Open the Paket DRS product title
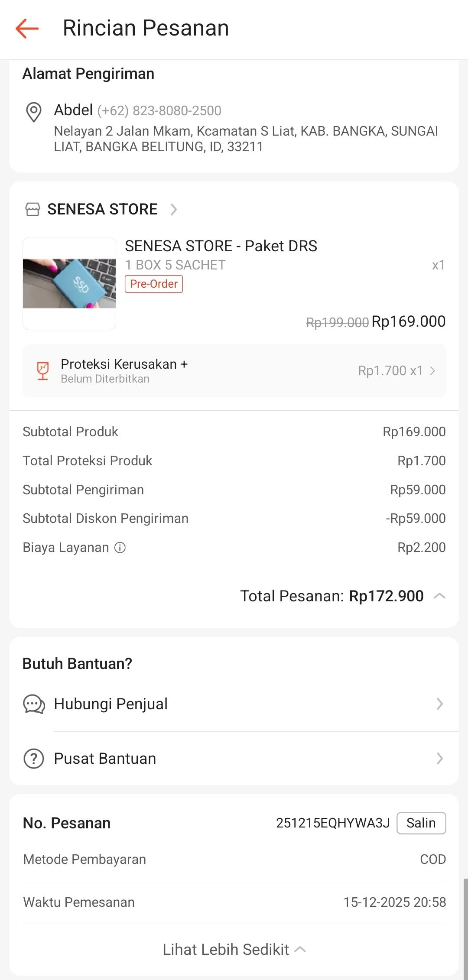The image size is (468, 980). coord(221,246)
